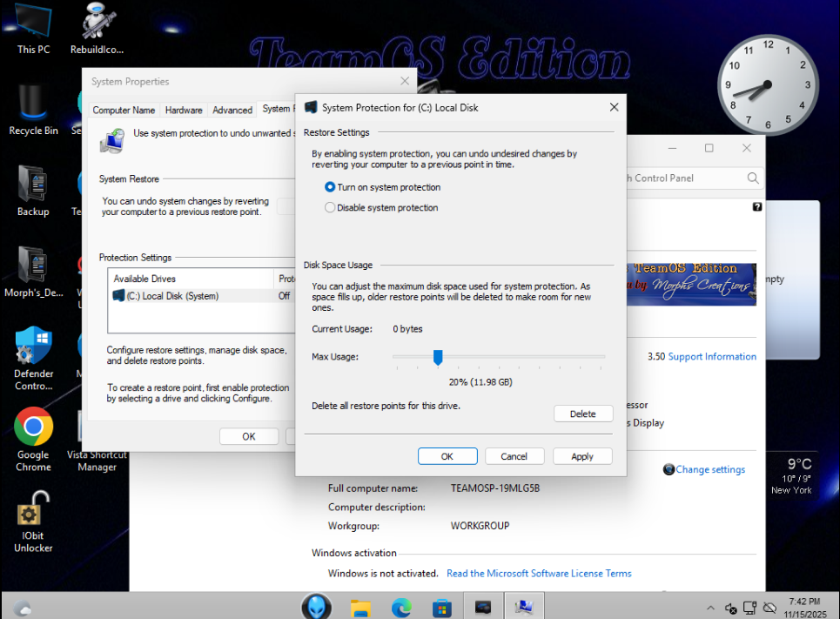Screen dimensions: 840x619
Task: Switch to Hardware tab
Action: click(x=184, y=110)
